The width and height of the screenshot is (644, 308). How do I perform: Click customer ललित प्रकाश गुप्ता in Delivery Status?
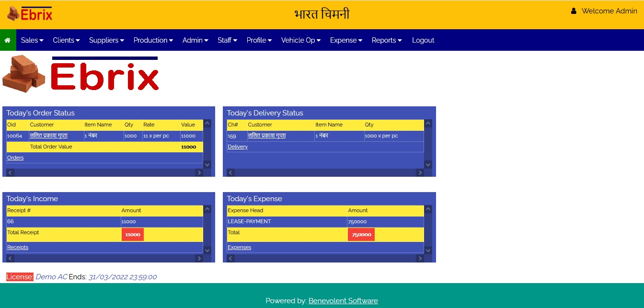click(266, 136)
